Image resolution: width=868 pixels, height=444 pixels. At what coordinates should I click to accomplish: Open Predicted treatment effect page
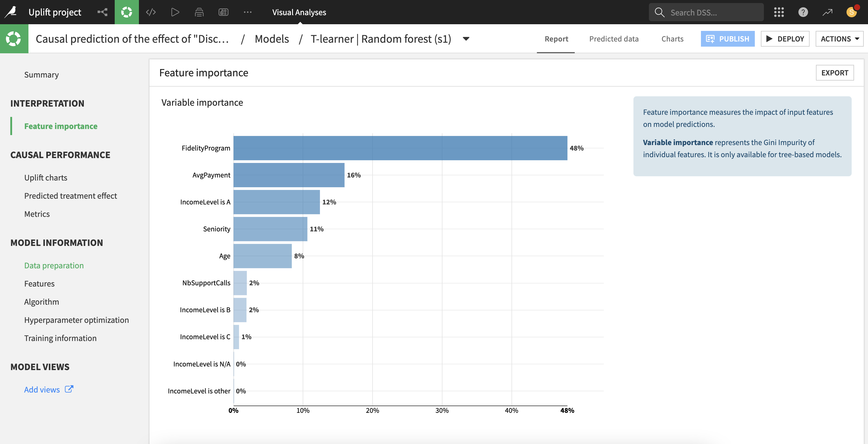pos(71,196)
